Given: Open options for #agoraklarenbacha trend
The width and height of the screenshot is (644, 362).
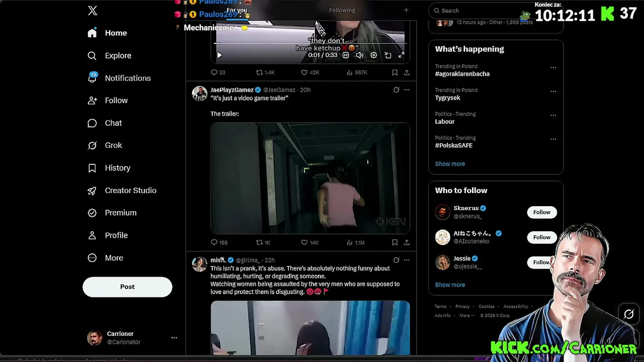Looking at the screenshot, I should coord(553,67).
